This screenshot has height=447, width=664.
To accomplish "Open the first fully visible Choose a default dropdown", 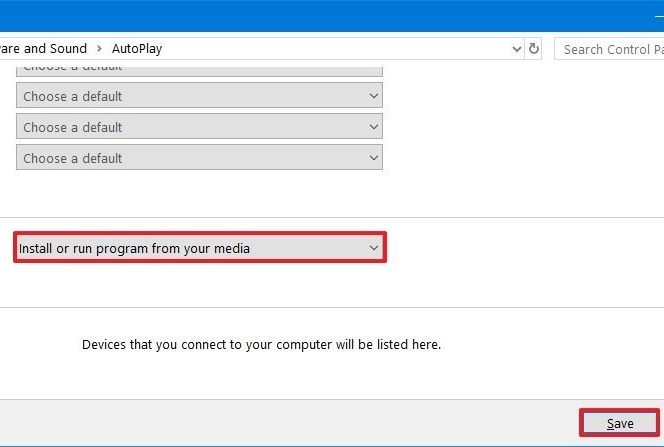I will (x=199, y=97).
